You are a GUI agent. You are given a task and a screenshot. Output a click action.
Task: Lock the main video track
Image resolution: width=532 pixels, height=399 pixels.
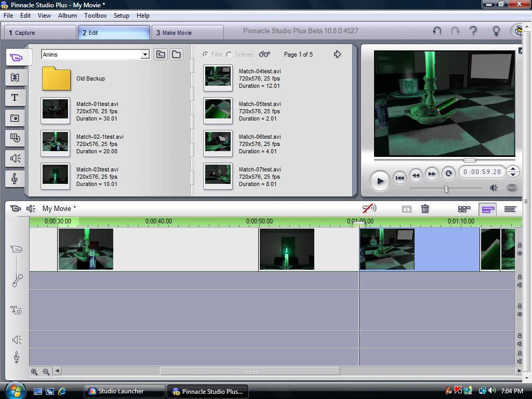pyautogui.click(x=520, y=245)
